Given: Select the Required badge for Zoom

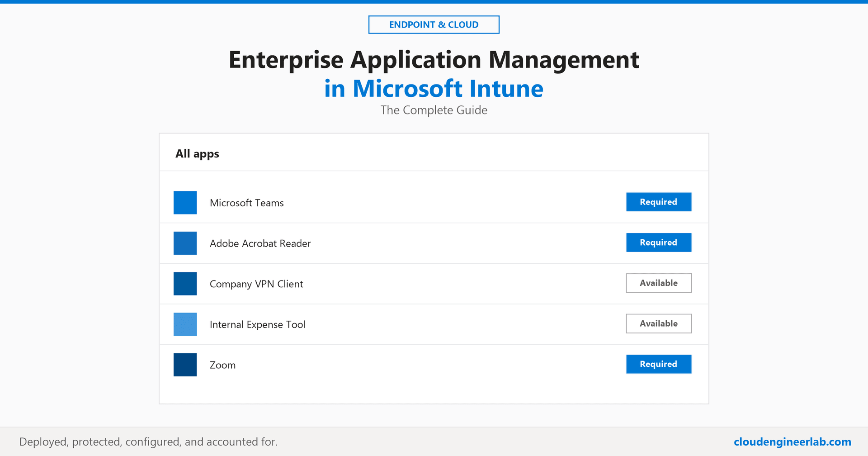Looking at the screenshot, I should tap(659, 364).
